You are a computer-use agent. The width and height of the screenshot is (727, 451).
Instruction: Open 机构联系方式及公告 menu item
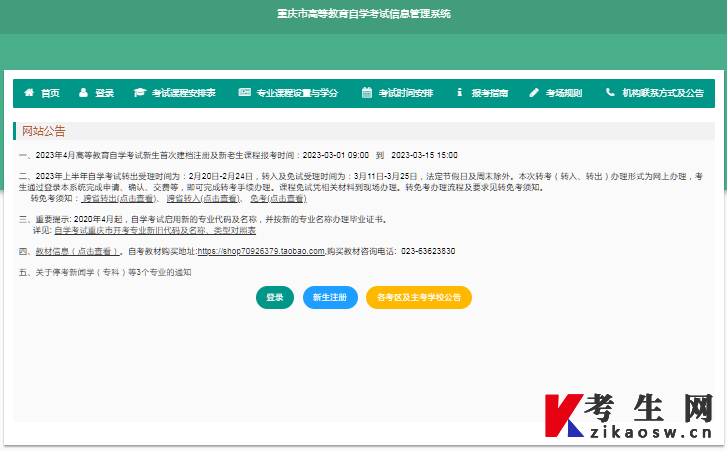(663, 93)
